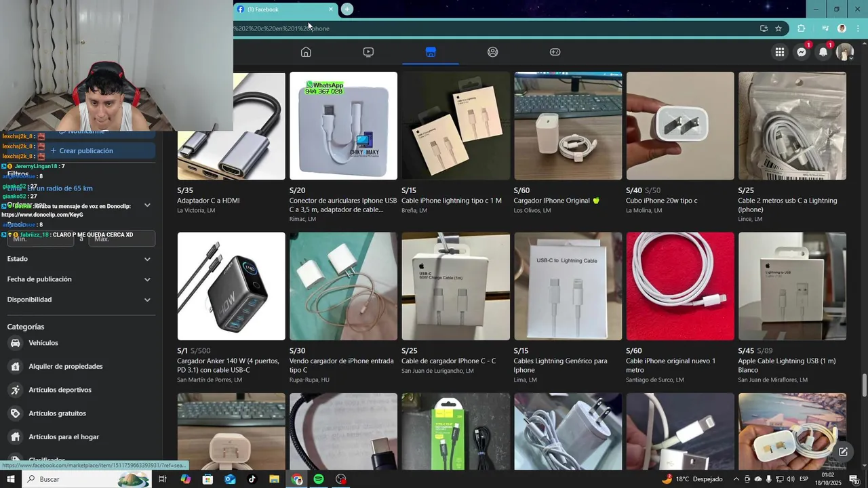Open the Chrome three-dot menu
This screenshot has height=488, width=868.
[859, 28]
